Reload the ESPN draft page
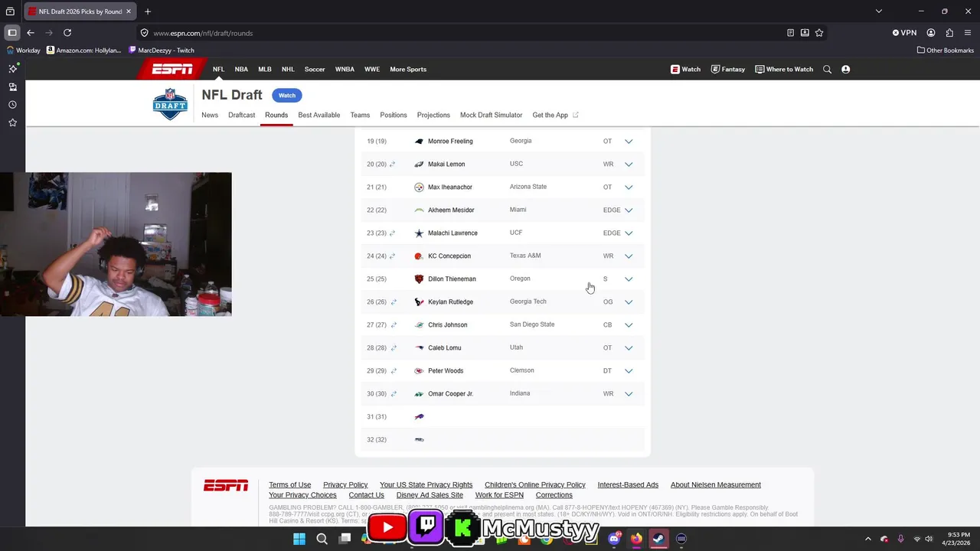This screenshot has width=980, height=551. click(67, 33)
